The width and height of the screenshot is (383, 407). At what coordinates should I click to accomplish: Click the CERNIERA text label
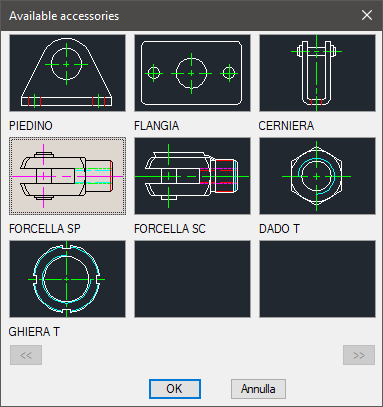286,126
